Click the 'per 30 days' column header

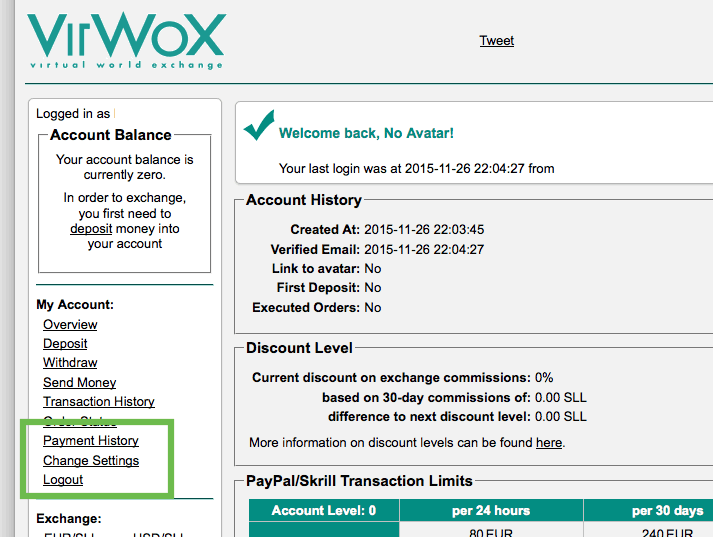click(x=648, y=510)
